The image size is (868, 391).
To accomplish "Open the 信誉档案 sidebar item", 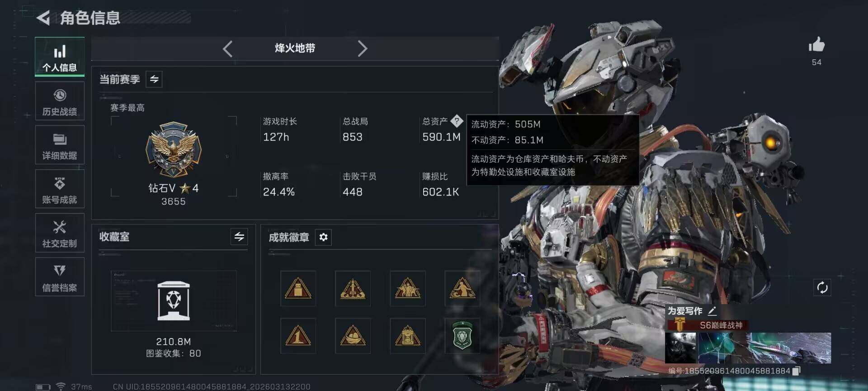I will click(x=60, y=277).
